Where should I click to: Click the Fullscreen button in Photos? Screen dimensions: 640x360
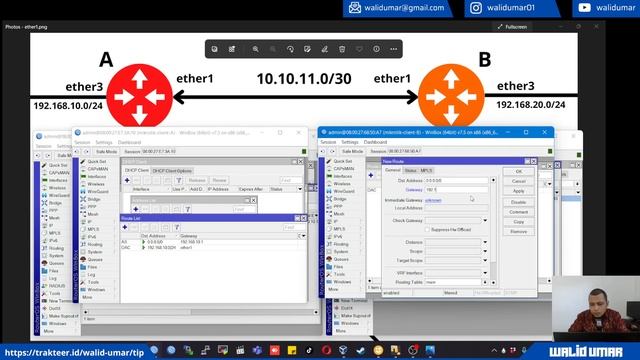point(512,27)
